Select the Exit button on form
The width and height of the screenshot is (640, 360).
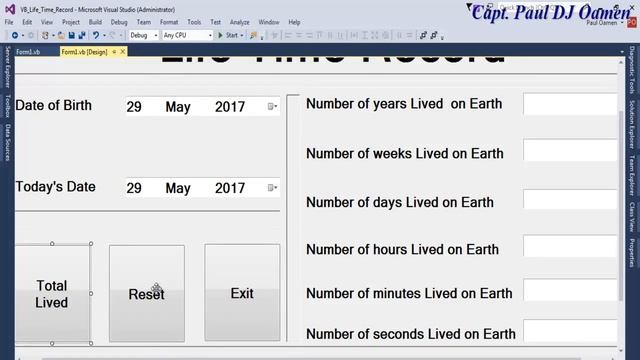point(242,292)
